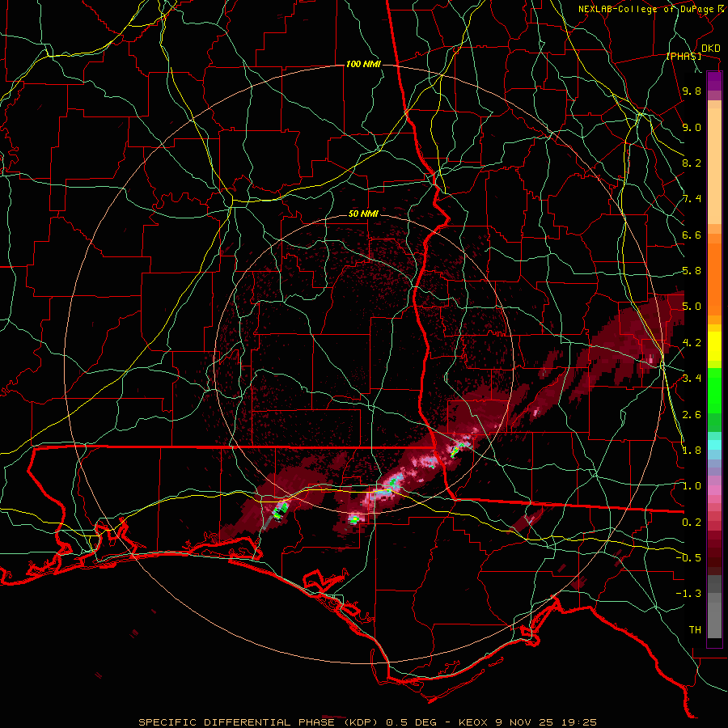
Task: Click the cyan segment of the color bar
Action: 714,444
